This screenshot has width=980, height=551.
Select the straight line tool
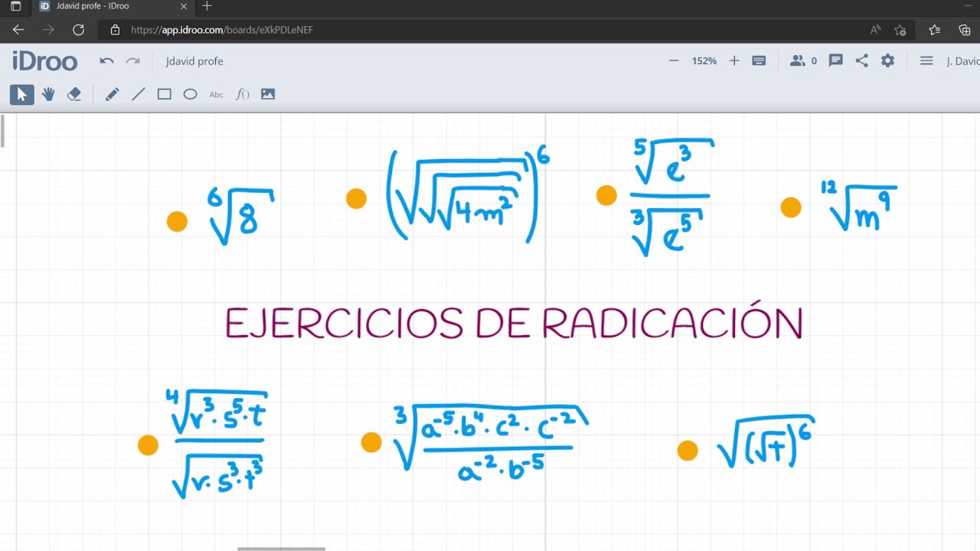(x=139, y=94)
